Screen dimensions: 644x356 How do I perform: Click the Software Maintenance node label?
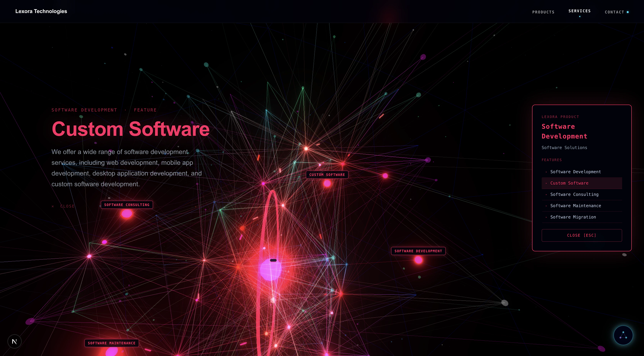pos(112,343)
